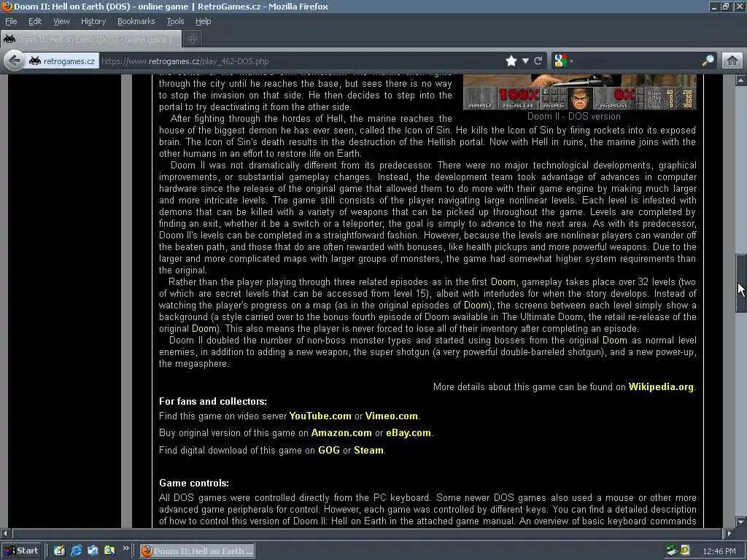This screenshot has width=747, height=560.
Task: Open the Google search engine selector
Action: point(562,61)
